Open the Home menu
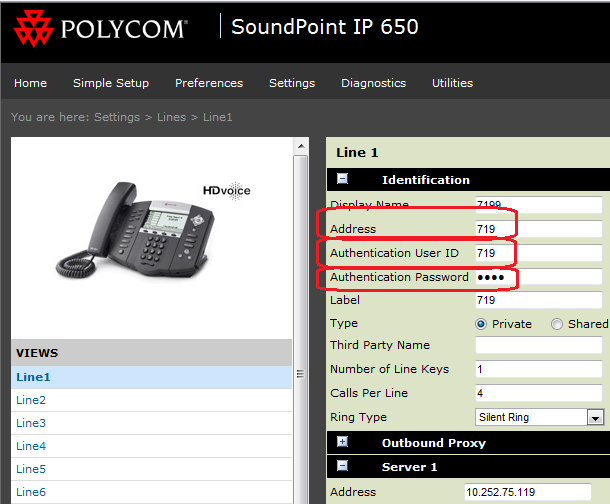Image resolution: width=610 pixels, height=504 pixels. point(30,83)
